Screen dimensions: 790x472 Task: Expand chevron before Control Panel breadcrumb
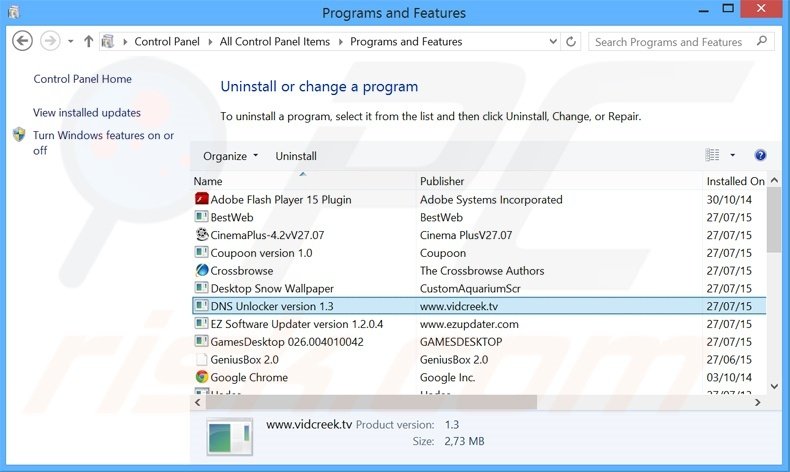(x=124, y=42)
